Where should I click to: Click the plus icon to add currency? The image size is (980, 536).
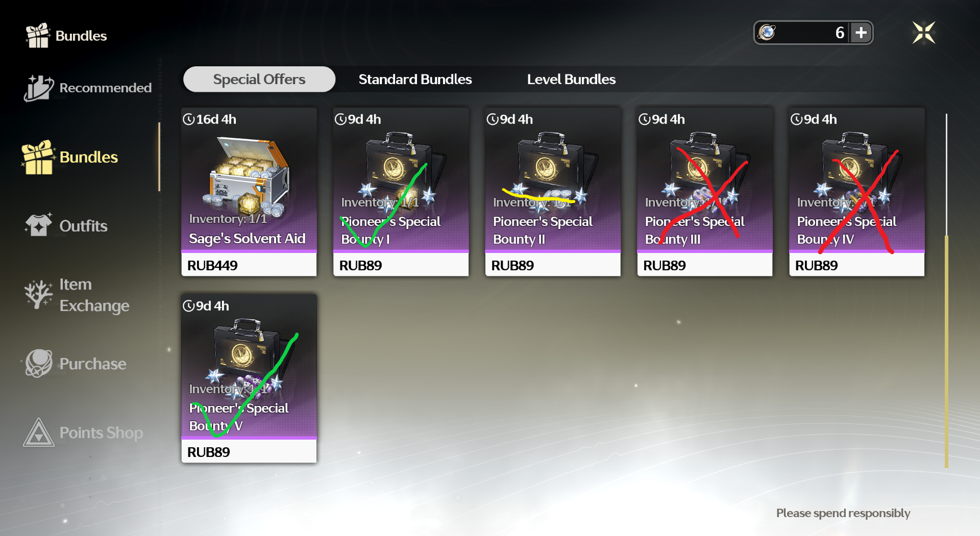click(861, 33)
